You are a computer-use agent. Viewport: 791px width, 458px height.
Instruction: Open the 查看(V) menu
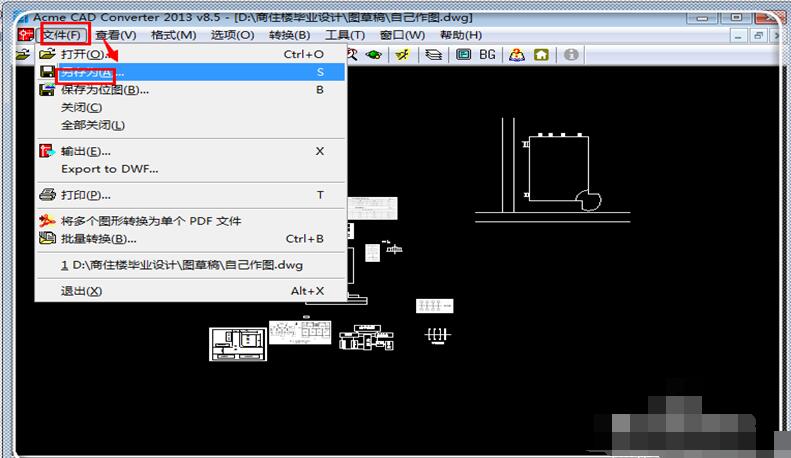pyautogui.click(x=116, y=35)
